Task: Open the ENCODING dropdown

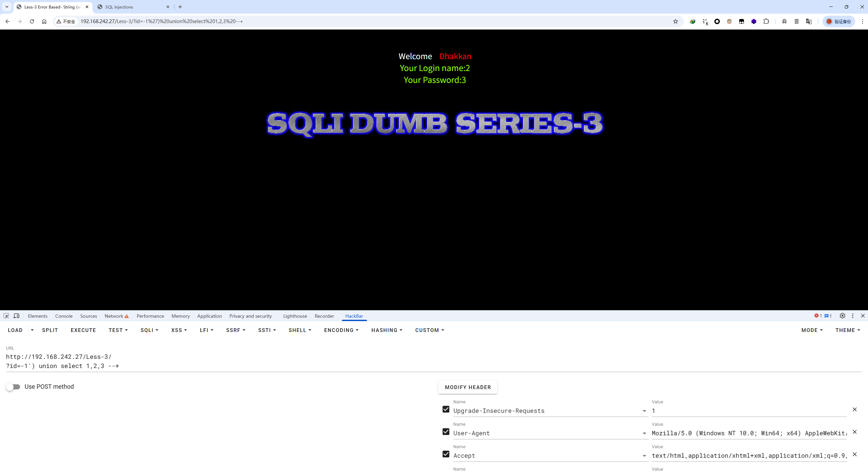Action: [x=341, y=330]
